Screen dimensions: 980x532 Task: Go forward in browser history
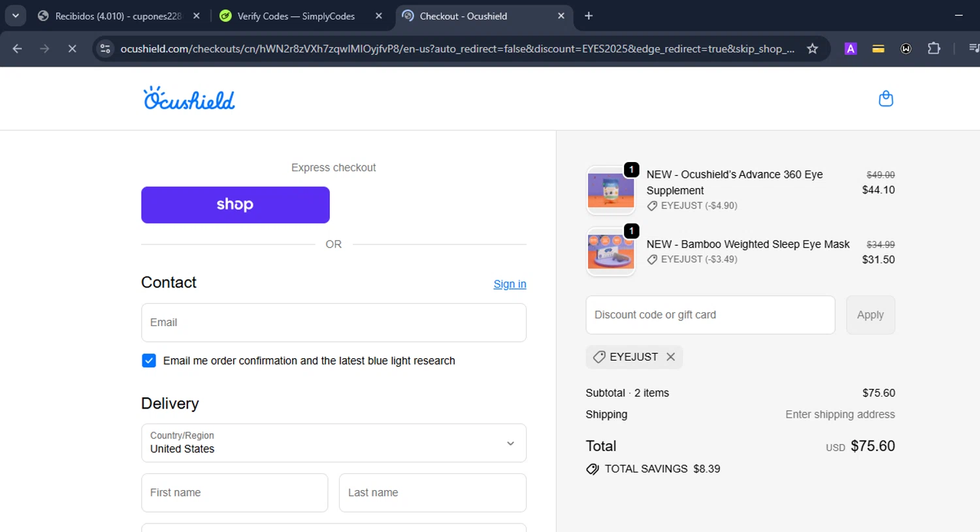click(44, 48)
